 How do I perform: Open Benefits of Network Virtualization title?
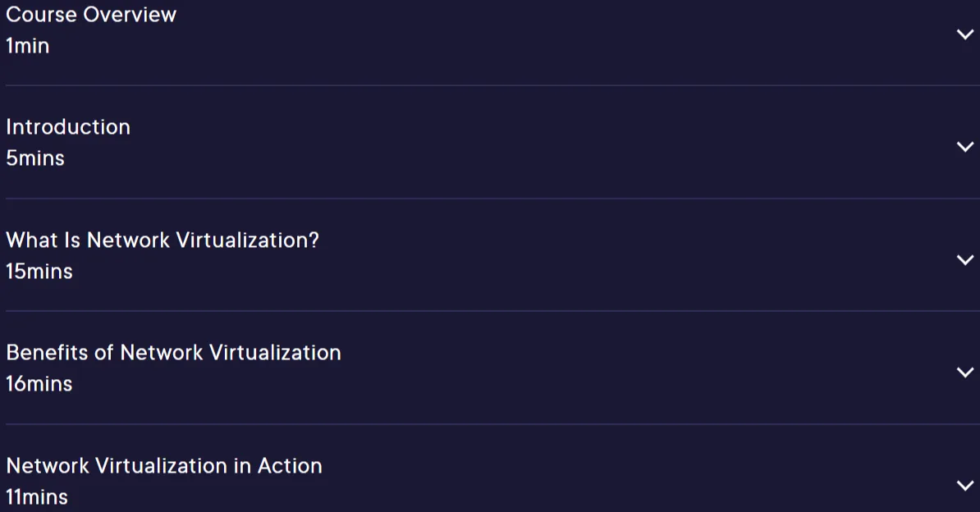(x=174, y=353)
